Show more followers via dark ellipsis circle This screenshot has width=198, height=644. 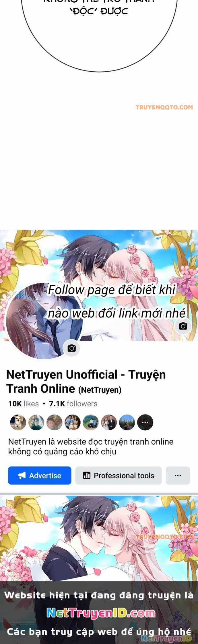[145, 422]
